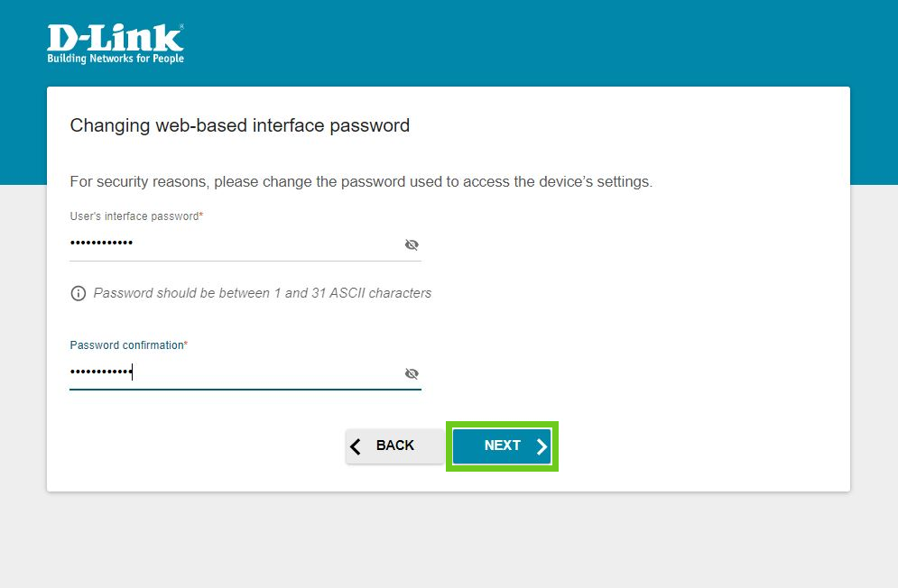Screen dimensions: 898x588
Task: Click the left chevron on BACK
Action: 356,446
